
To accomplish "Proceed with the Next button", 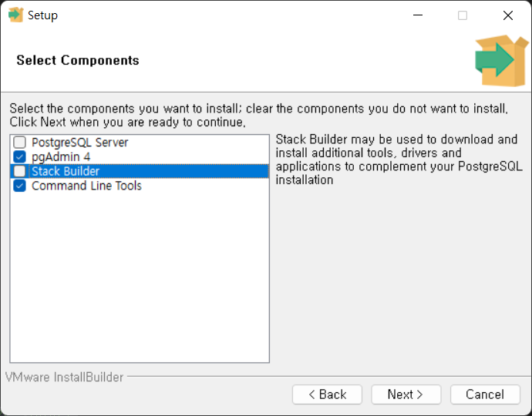I will click(406, 394).
